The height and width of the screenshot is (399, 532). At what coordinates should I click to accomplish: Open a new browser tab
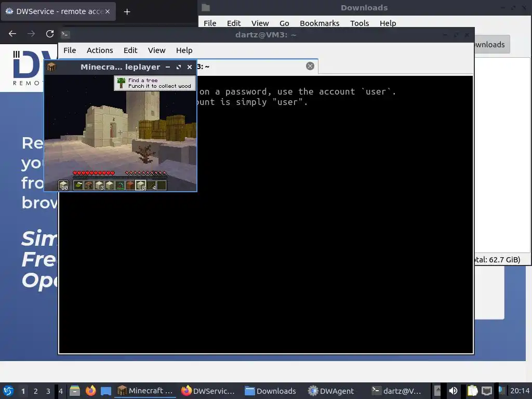click(x=127, y=12)
